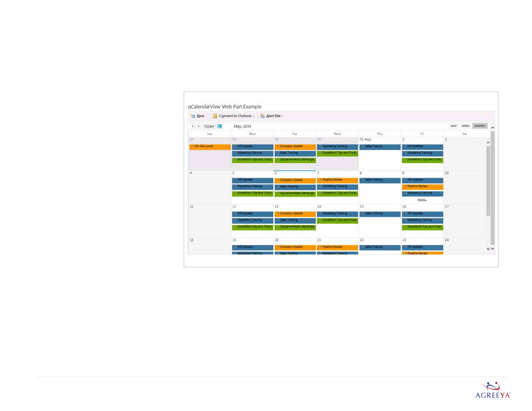The width and height of the screenshot is (532, 411).
Task: Select the May 10 day number
Action: point(447,173)
